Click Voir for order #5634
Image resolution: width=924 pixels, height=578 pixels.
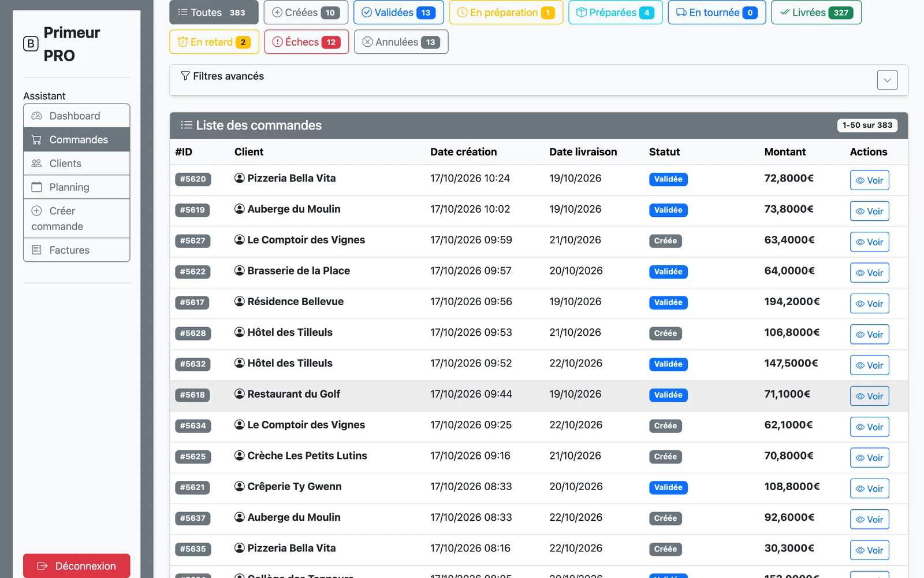click(869, 427)
